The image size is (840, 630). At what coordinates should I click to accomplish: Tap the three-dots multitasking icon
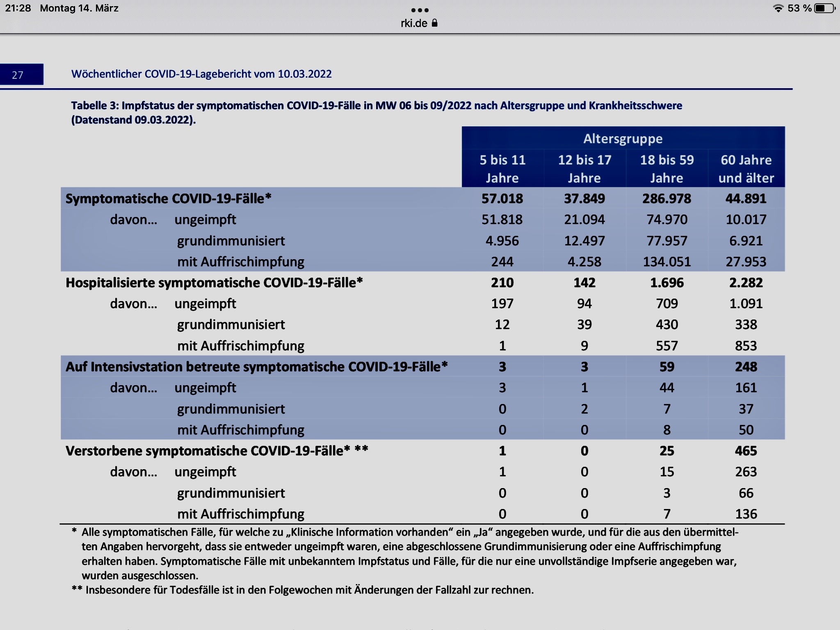pyautogui.click(x=420, y=10)
